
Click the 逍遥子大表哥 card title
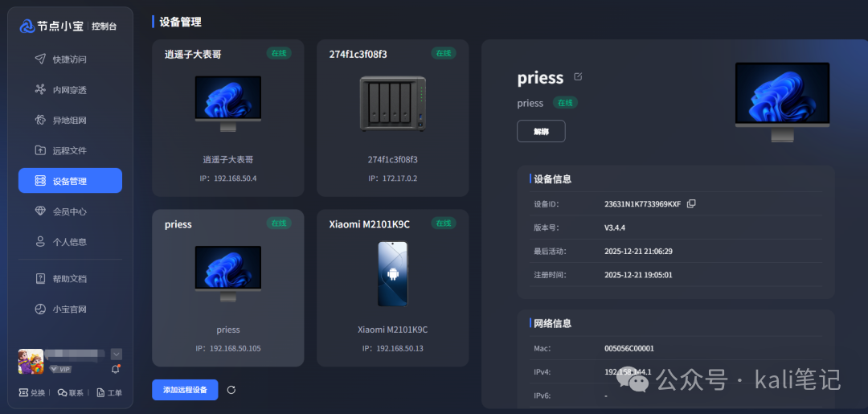pos(193,54)
